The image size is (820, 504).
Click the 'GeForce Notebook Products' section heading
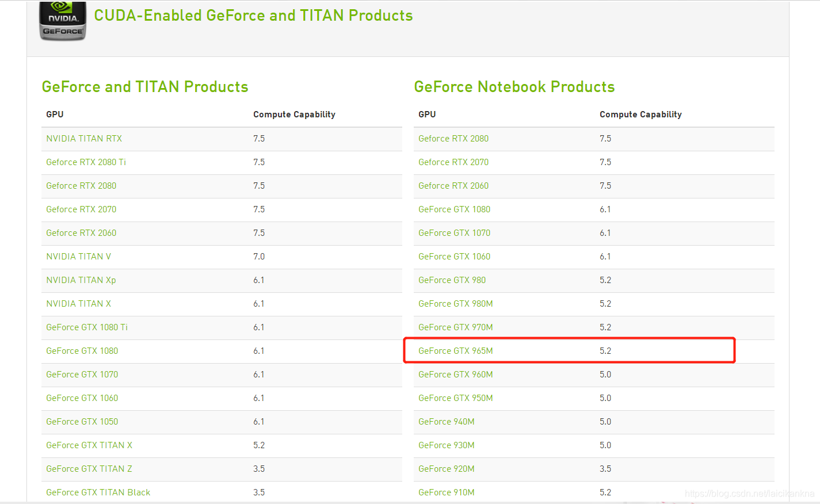click(514, 87)
